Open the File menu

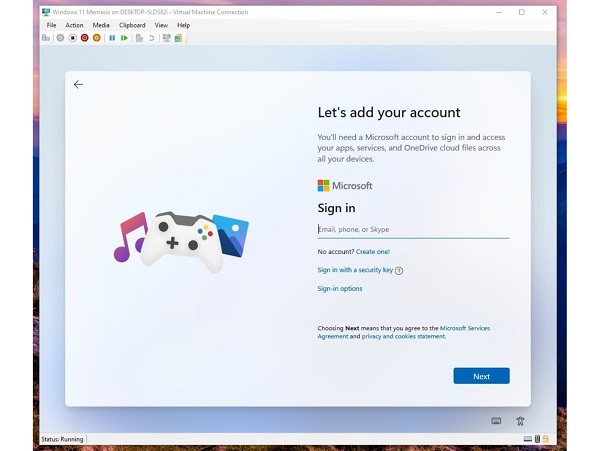click(x=51, y=25)
